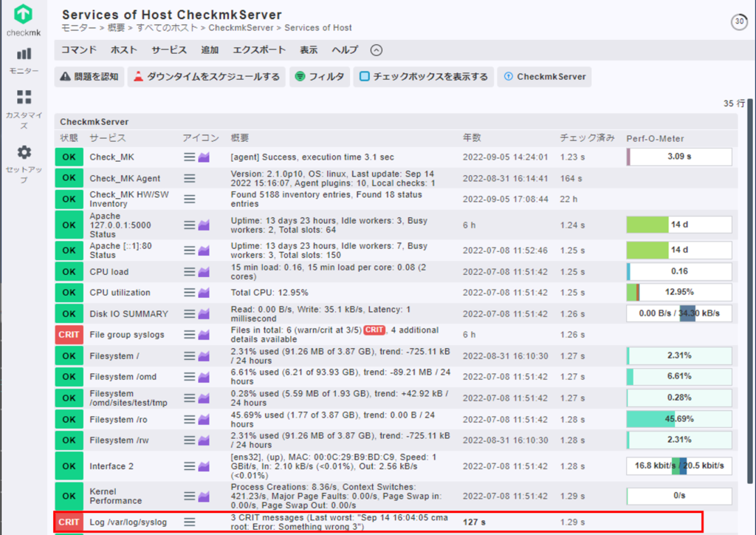Open action menu for Filesystem /ro
Viewport: 756px width, 535px height.
click(x=190, y=420)
